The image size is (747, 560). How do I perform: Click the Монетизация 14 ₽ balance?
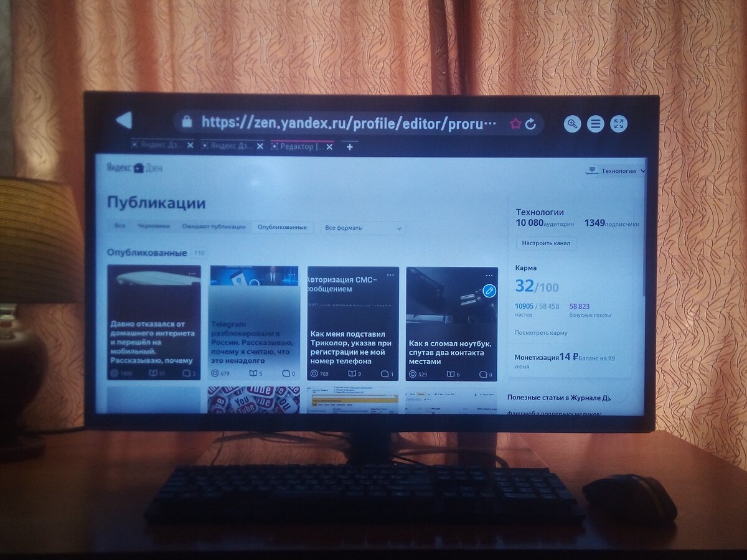coord(565,361)
